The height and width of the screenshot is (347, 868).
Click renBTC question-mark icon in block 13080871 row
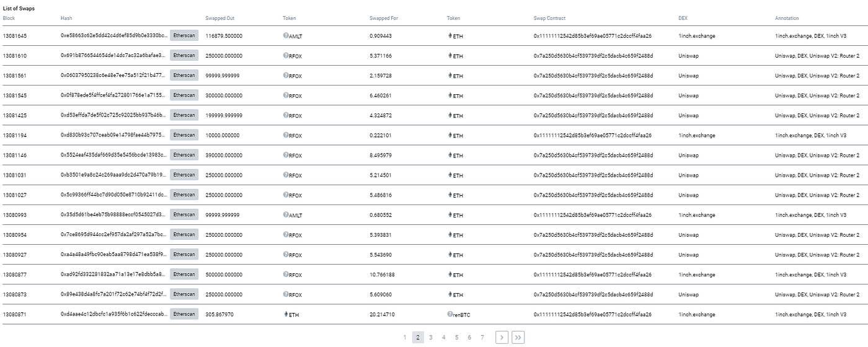point(450,314)
